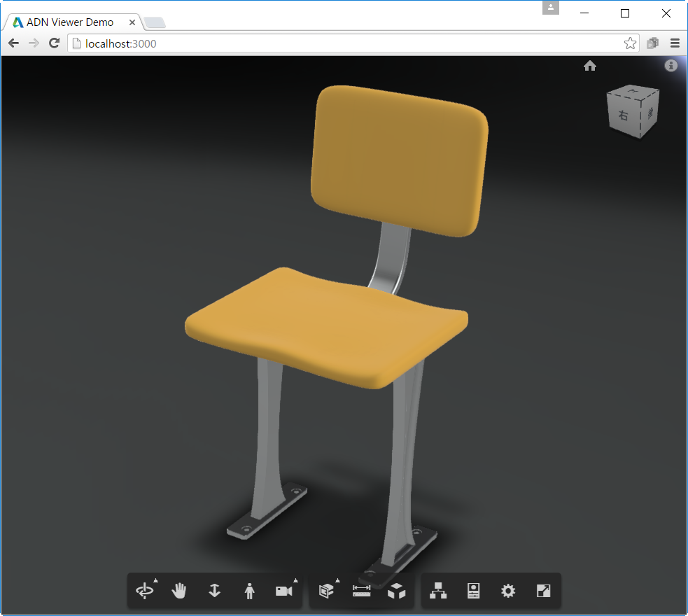The image size is (688, 616).
Task: Open a new browser tab
Action: pos(154,22)
